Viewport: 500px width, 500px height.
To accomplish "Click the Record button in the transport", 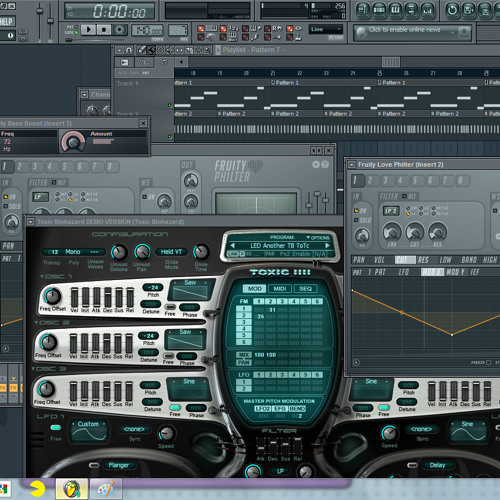I will click(119, 30).
